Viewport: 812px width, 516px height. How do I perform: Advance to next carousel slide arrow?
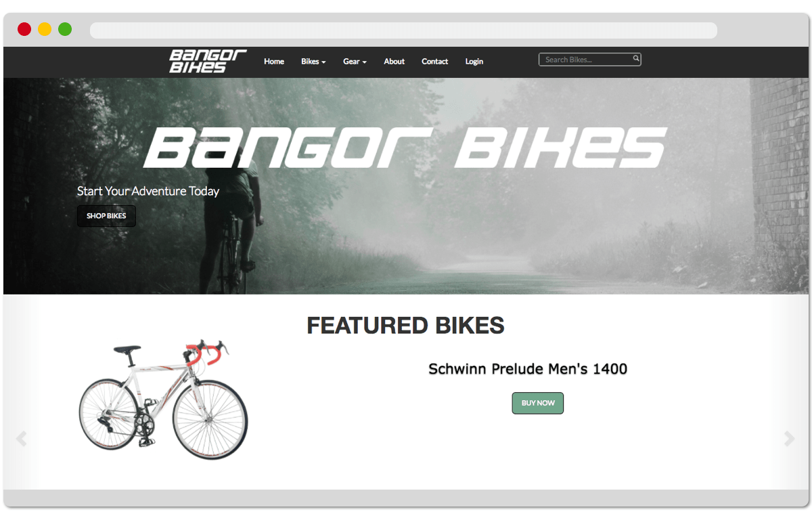(789, 439)
